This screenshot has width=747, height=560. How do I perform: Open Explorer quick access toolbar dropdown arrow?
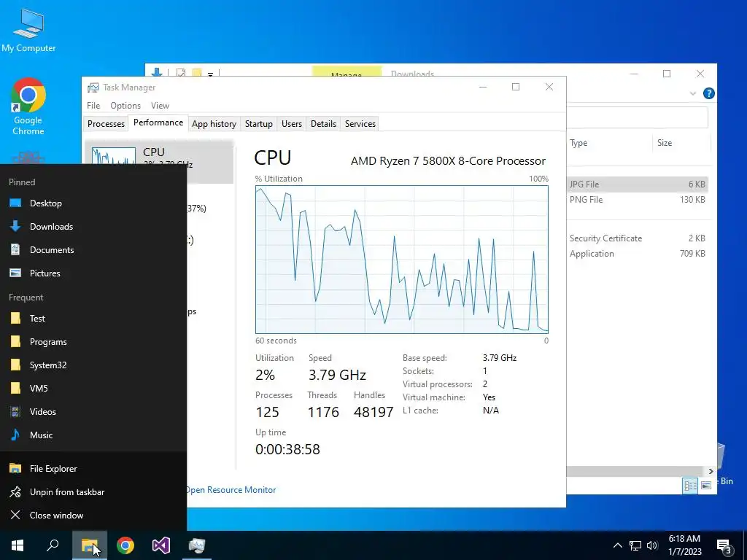(210, 74)
